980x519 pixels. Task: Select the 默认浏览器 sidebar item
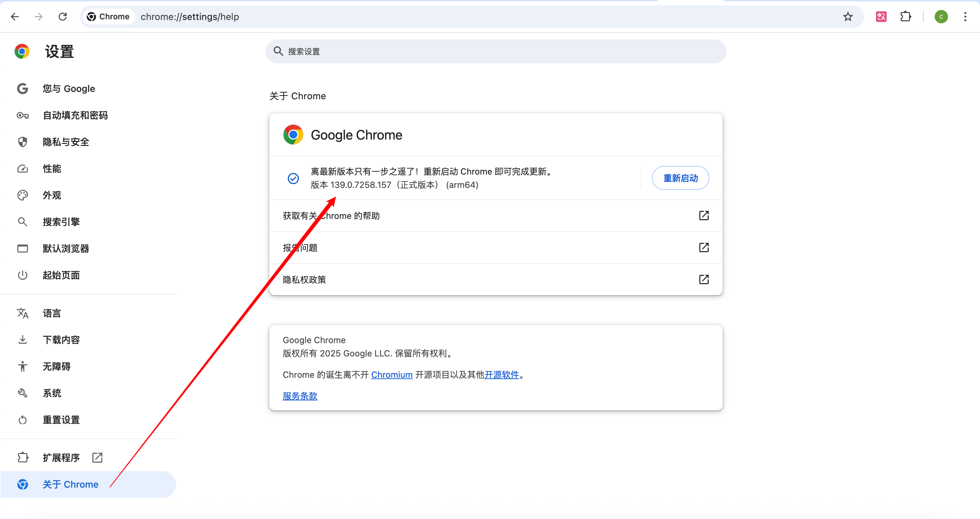pyautogui.click(x=88, y=248)
